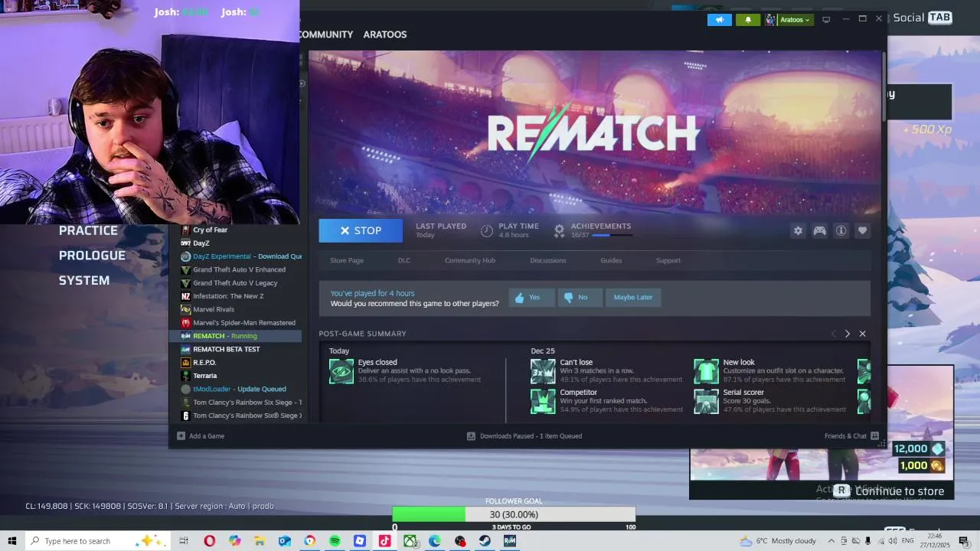Open the Big Picture mode monitor icon
This screenshot has height=551, width=980.
[x=826, y=20]
